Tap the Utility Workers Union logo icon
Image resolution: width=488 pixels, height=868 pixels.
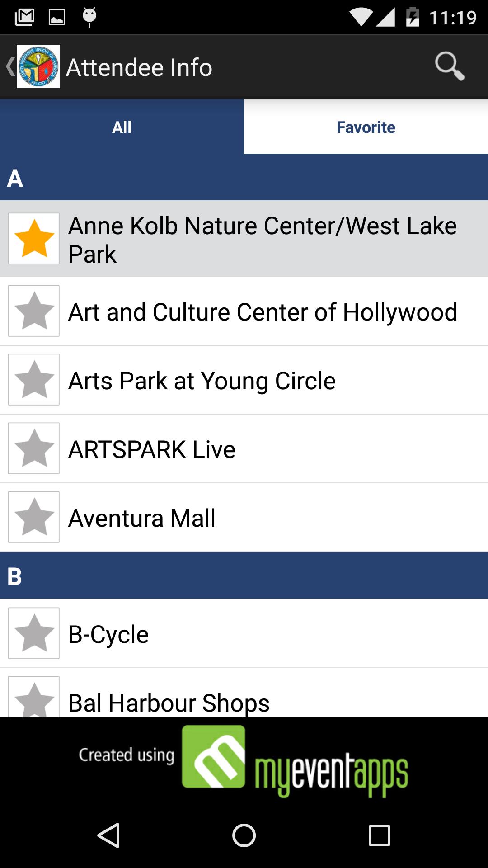[38, 66]
